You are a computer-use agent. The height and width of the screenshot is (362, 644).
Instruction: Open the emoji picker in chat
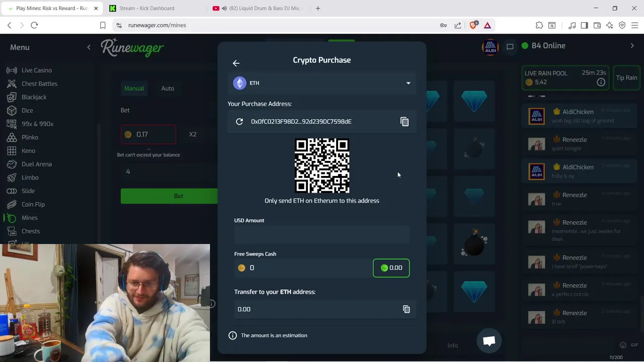623,345
